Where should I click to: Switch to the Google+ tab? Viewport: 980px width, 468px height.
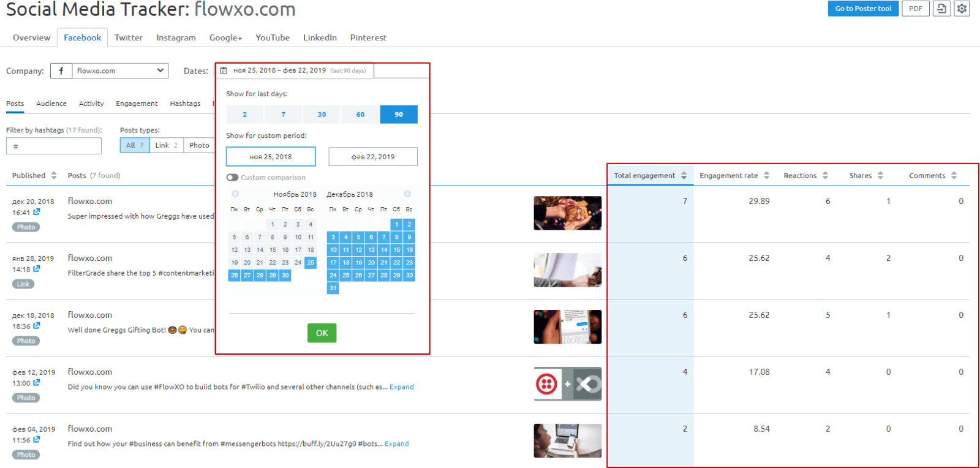(x=226, y=37)
